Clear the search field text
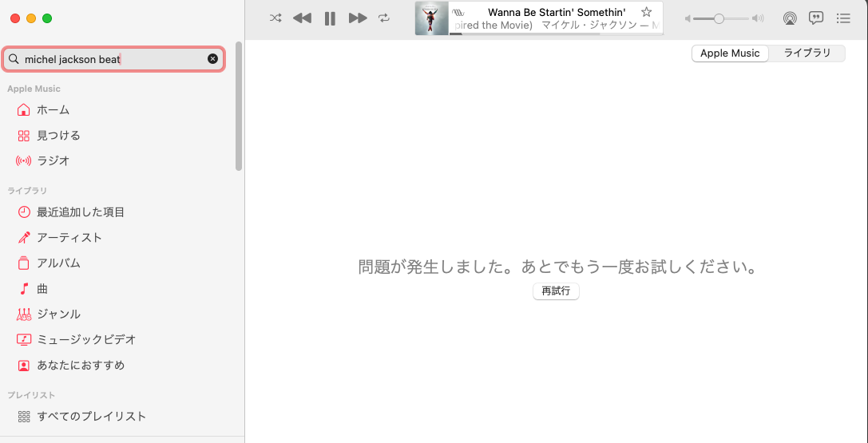This screenshot has width=868, height=443. (x=212, y=59)
